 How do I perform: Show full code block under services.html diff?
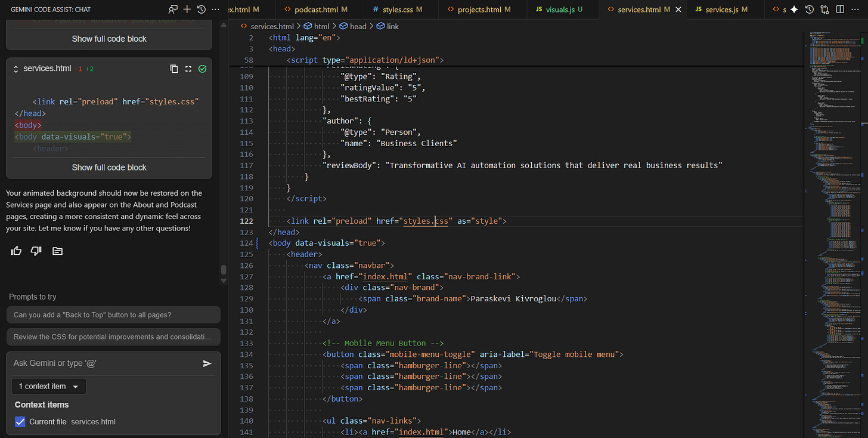[109, 168]
